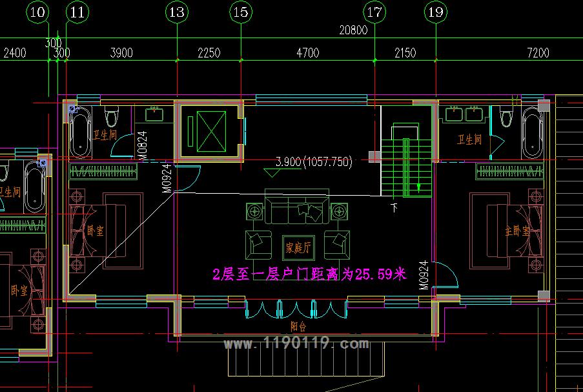Viewport: 583px width, 392px height.
Task: Click the 4700 dimension text
Action: [307, 53]
